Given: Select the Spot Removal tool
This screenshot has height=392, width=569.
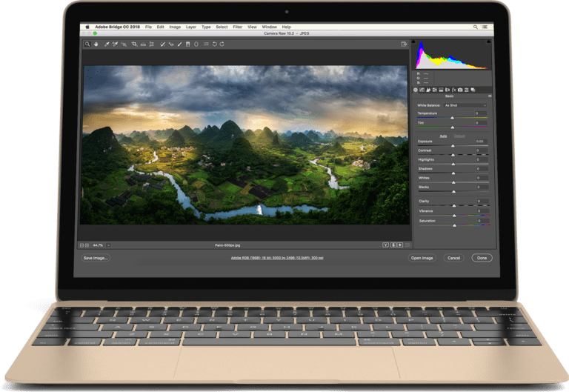Looking at the screenshot, I should [x=162, y=44].
